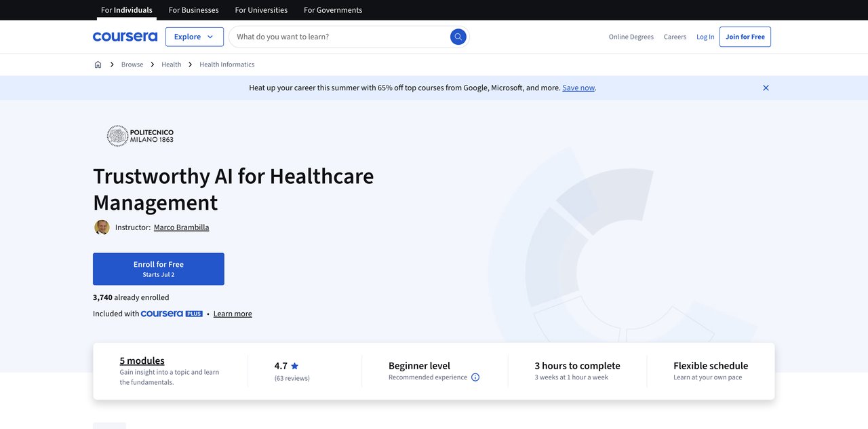The width and height of the screenshot is (868, 429).
Task: Click the Log In link
Action: [x=705, y=37]
